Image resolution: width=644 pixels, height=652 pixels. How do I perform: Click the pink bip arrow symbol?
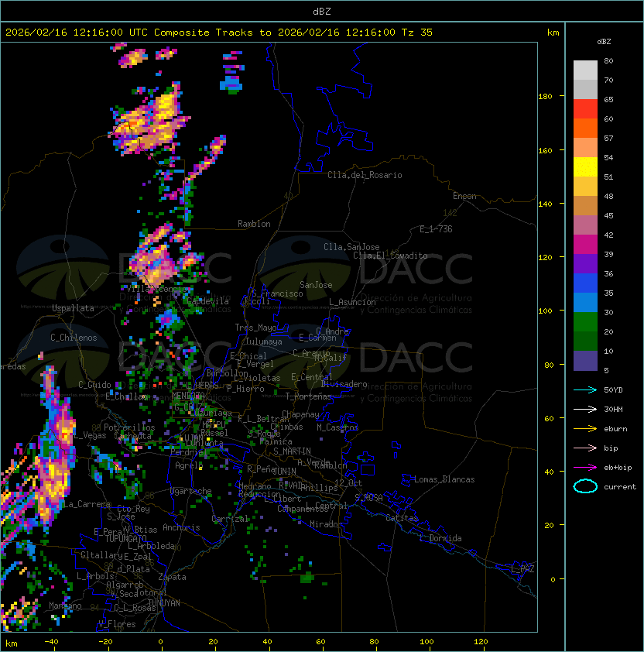585,448
